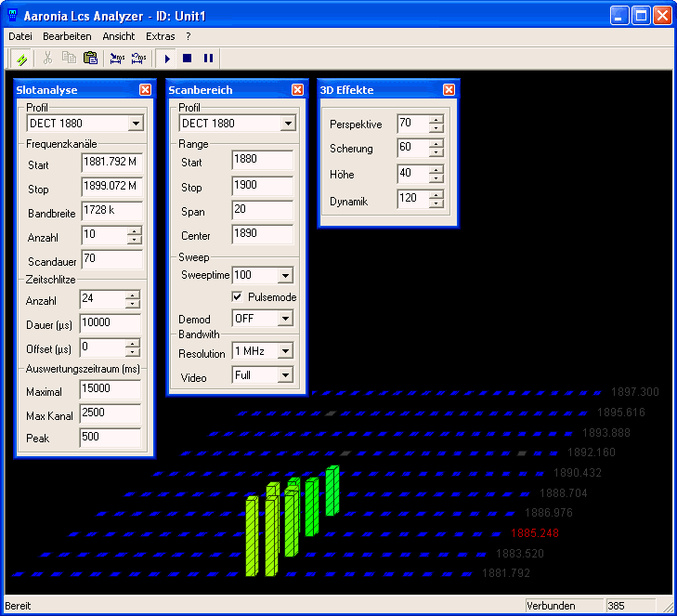Click the Span field
The image size is (677, 616).
(x=263, y=210)
